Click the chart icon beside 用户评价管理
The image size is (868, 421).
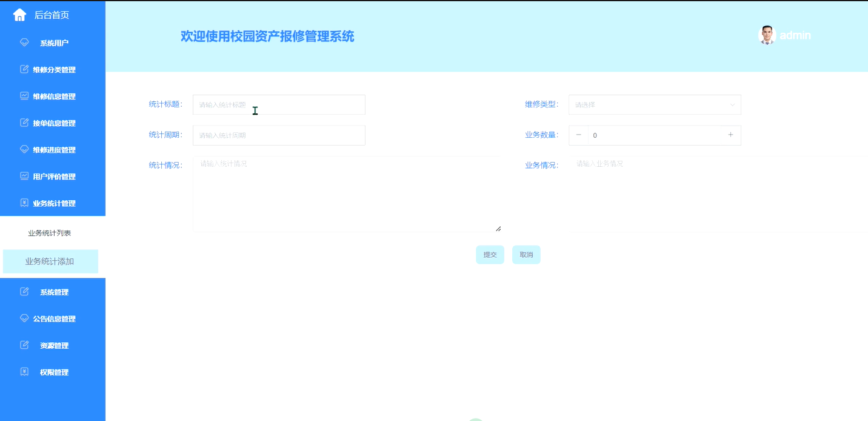click(x=24, y=176)
